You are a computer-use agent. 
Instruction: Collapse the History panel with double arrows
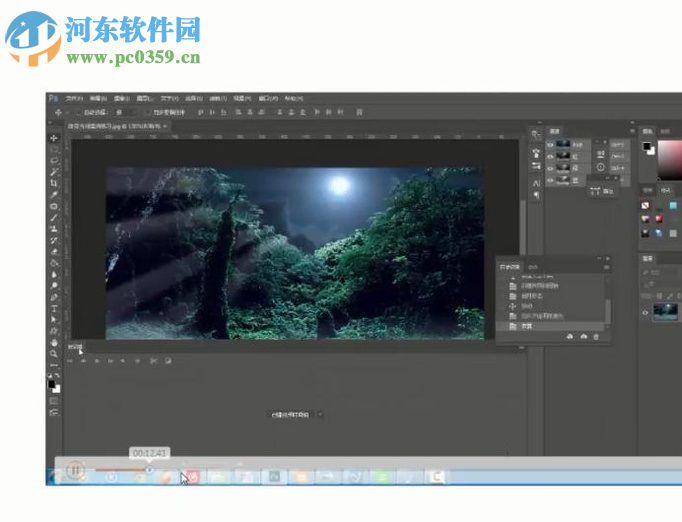coord(598,258)
